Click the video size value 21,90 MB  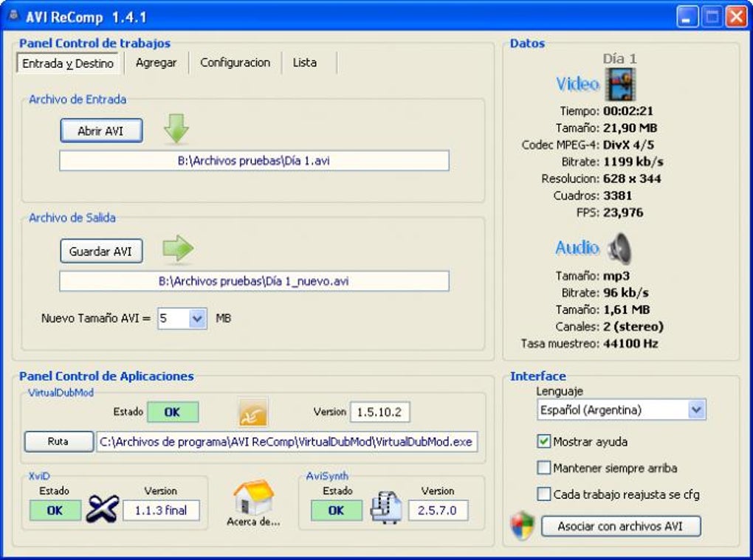(x=630, y=128)
